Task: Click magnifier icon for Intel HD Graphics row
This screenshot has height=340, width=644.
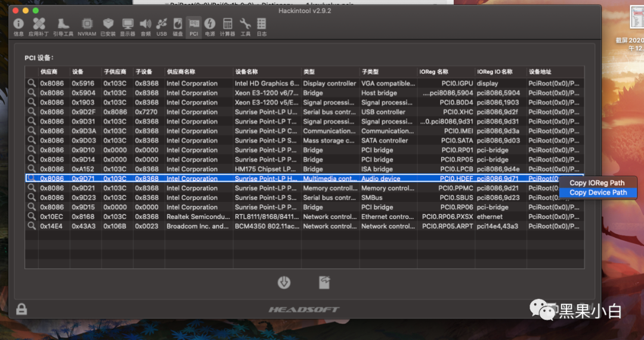Action: 32,83
